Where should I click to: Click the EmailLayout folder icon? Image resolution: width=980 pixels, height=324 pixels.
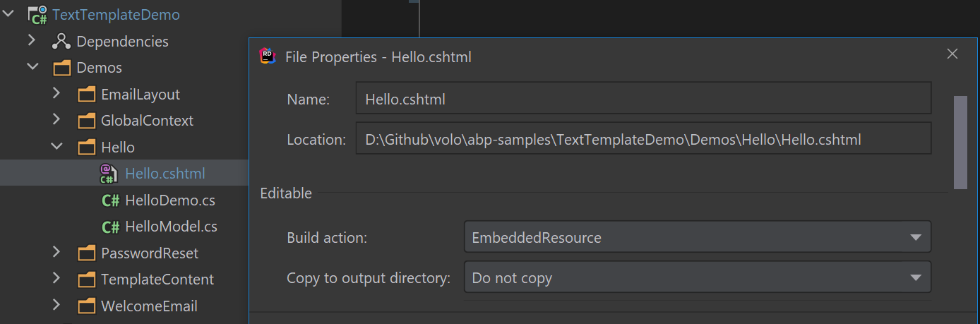(x=86, y=95)
